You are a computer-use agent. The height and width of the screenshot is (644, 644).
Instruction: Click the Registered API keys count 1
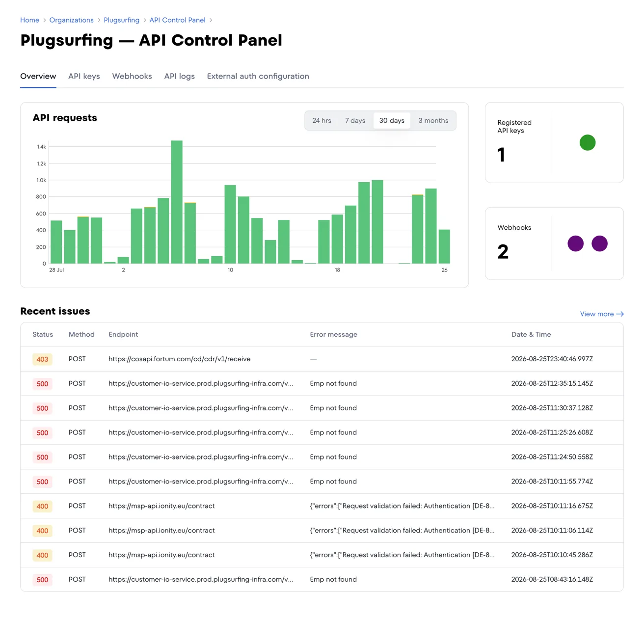click(x=501, y=155)
